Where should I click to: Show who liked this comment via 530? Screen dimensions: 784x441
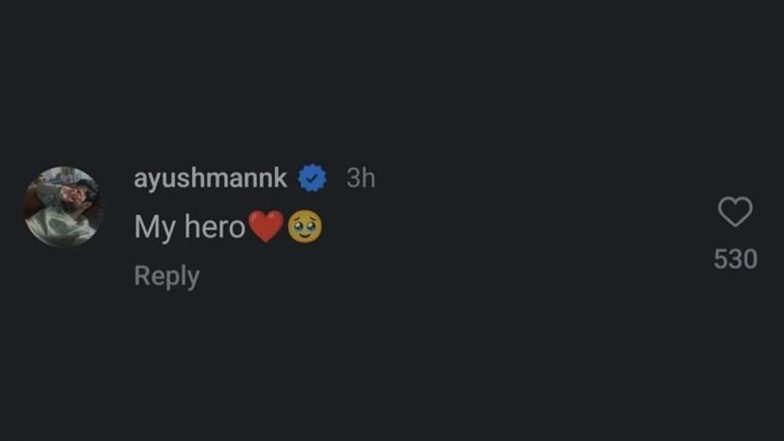(x=735, y=260)
